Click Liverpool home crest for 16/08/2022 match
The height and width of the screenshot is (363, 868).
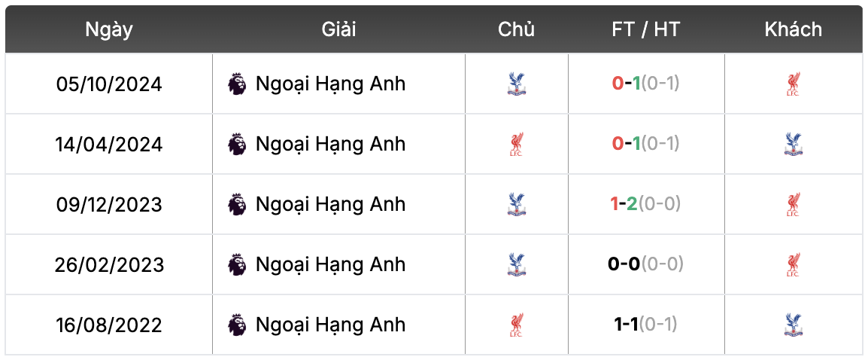click(517, 325)
